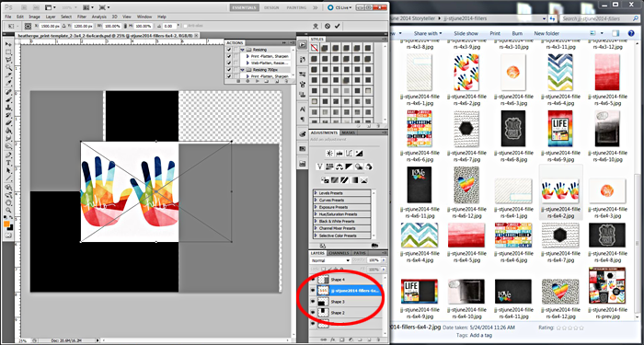
Task: Switch to the Masks tab
Action: [x=349, y=132]
